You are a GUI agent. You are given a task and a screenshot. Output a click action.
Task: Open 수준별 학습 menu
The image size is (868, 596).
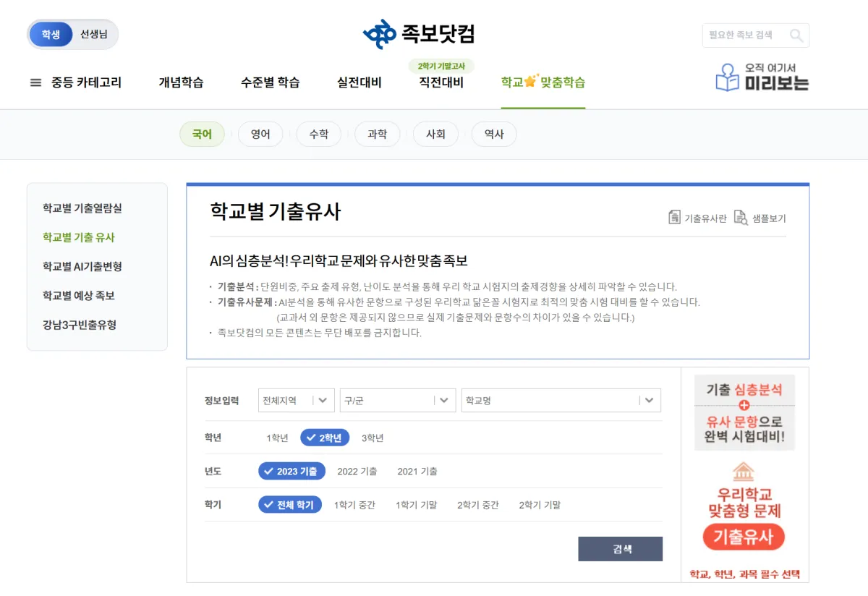tap(270, 82)
